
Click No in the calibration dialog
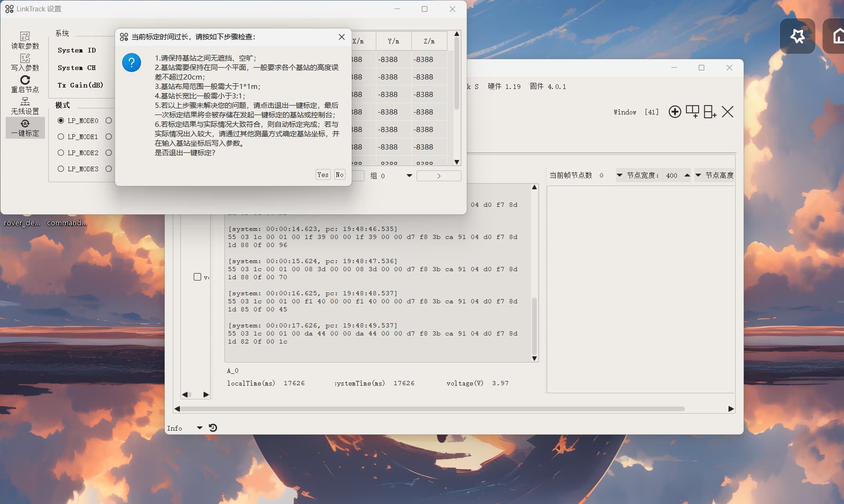[x=339, y=175]
